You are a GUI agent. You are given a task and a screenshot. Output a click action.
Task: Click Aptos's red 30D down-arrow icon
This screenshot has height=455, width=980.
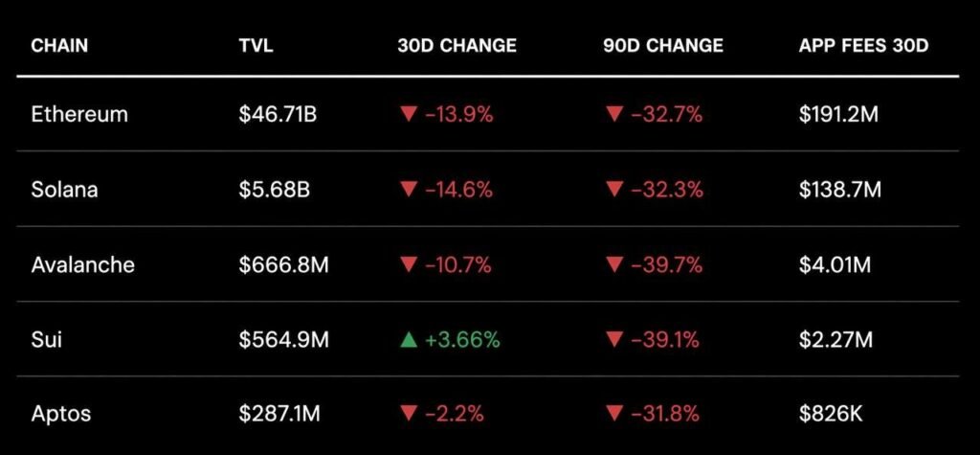click(409, 414)
